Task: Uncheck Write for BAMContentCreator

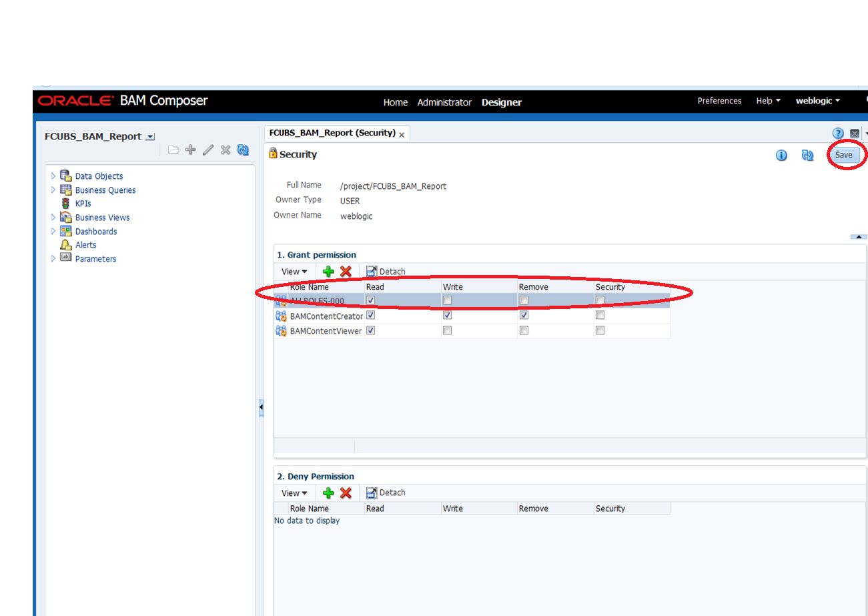Action: [448, 315]
